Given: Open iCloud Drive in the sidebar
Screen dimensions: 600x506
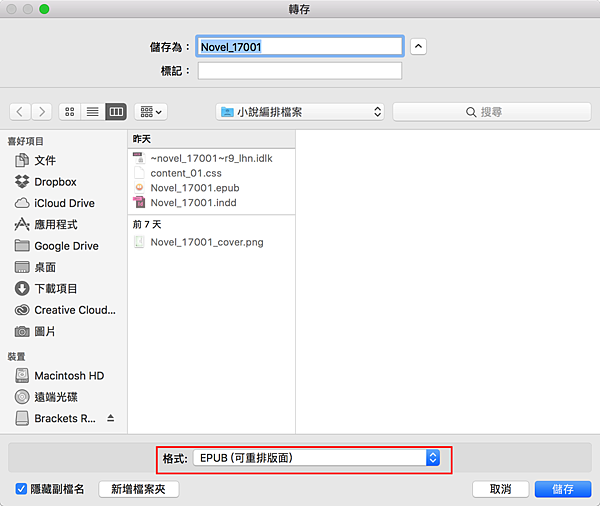Looking at the screenshot, I should 54,203.
